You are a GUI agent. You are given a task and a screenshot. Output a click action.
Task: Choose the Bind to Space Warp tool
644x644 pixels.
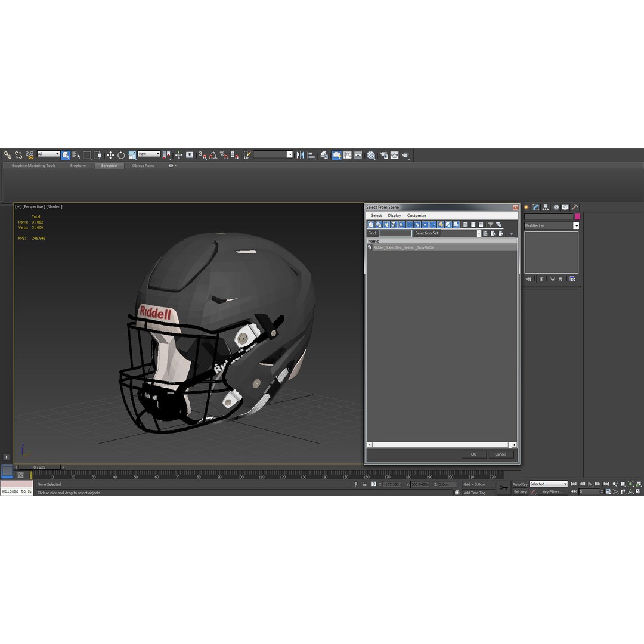29,155
